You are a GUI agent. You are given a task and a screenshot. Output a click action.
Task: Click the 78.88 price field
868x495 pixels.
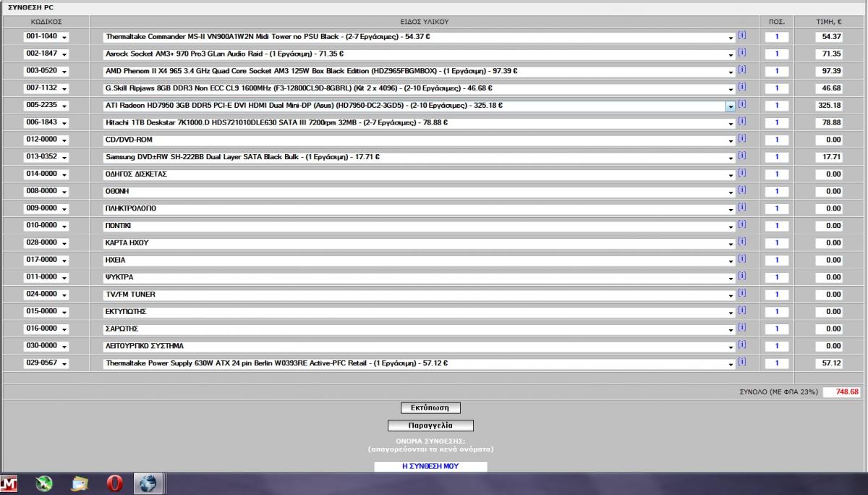828,123
